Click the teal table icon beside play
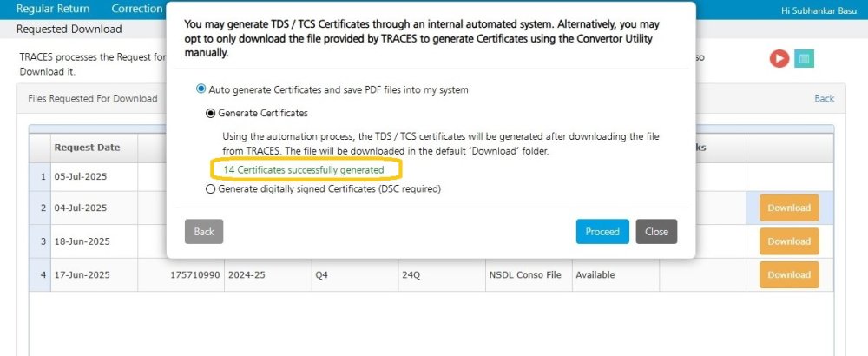Screen dimensions: 868x356 [804, 58]
